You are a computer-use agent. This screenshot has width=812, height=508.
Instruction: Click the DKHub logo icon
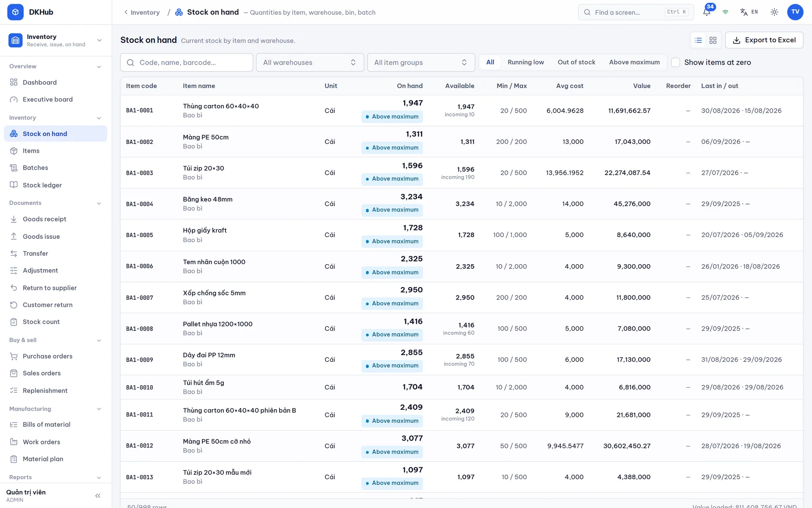pos(16,12)
